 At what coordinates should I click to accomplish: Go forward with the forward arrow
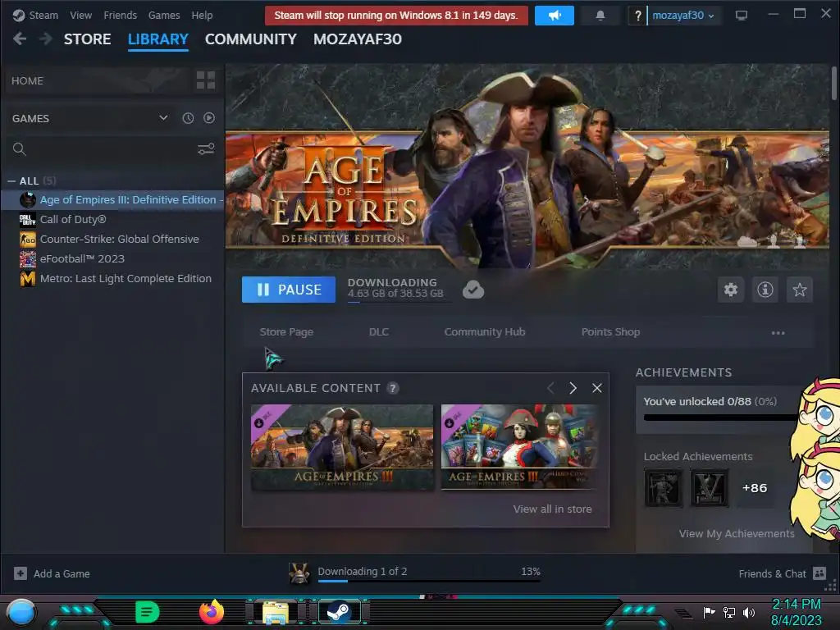46,39
